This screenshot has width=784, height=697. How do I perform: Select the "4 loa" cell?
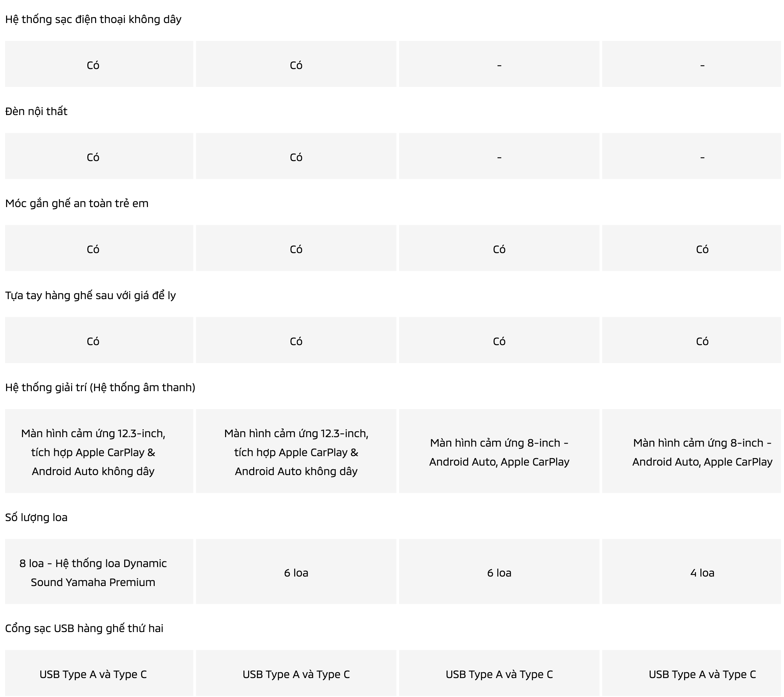702,572
